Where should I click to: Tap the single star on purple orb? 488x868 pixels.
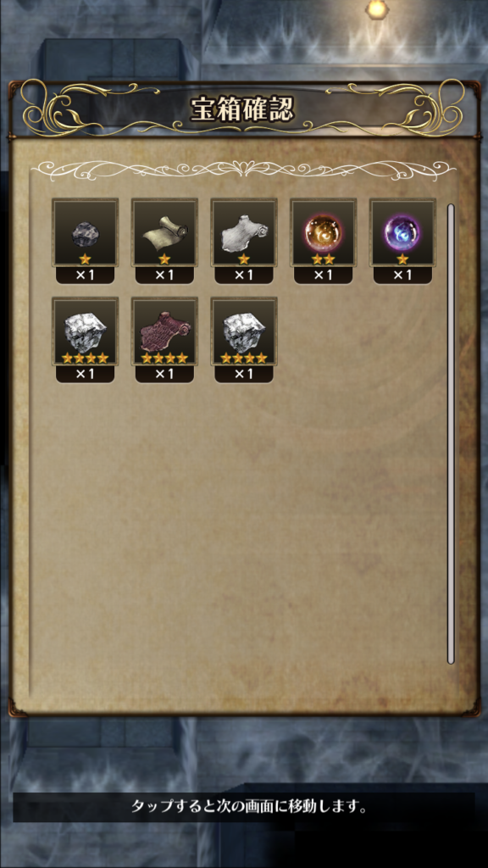click(402, 259)
